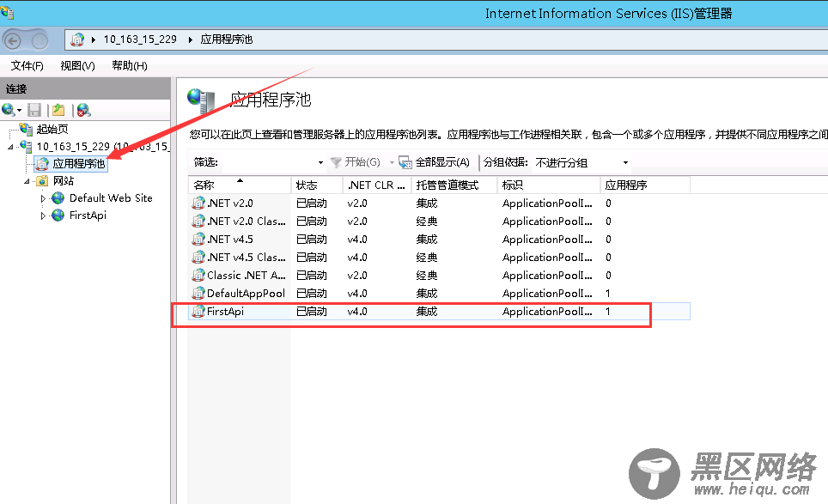
Task: Open the 文件(F) menu
Action: pos(27,65)
